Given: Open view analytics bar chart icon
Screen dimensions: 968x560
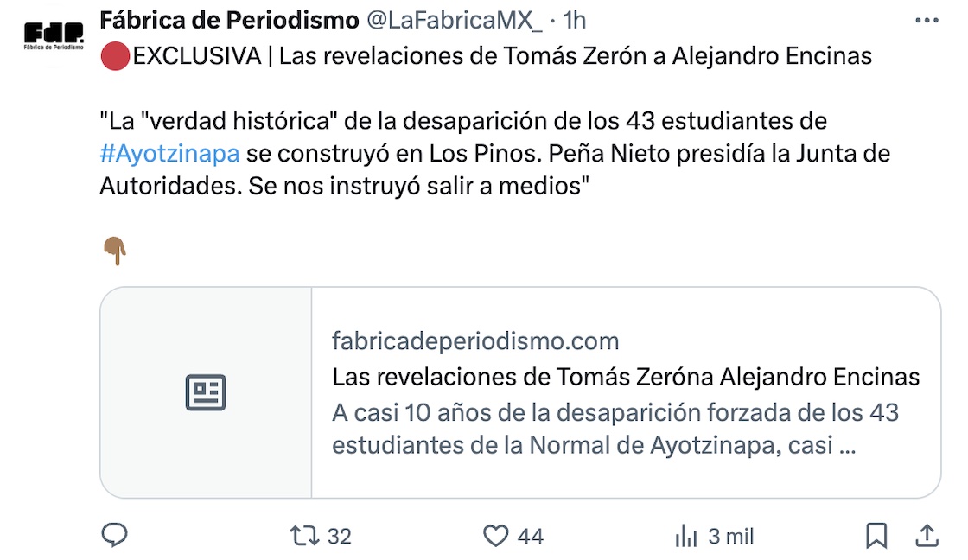Looking at the screenshot, I should (x=685, y=536).
